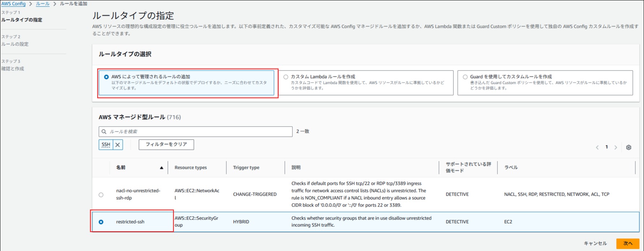
Task: Open table preferences gear icon
Action: 628,148
